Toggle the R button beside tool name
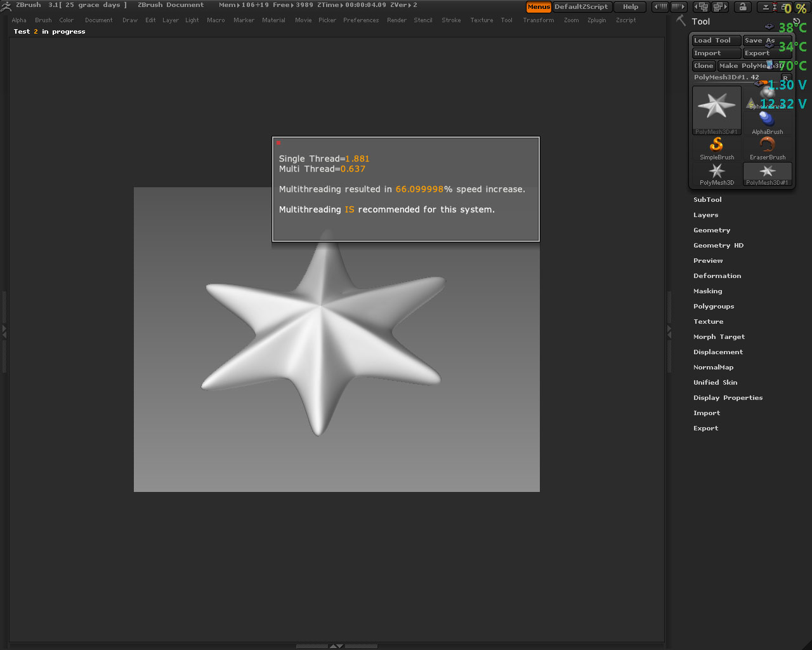Viewport: 812px width, 650px height. point(785,77)
